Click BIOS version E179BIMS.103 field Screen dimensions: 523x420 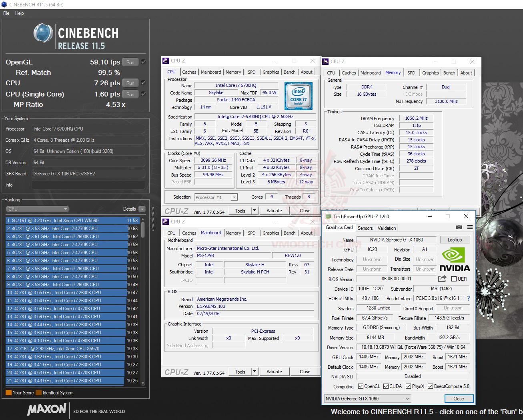click(x=254, y=306)
